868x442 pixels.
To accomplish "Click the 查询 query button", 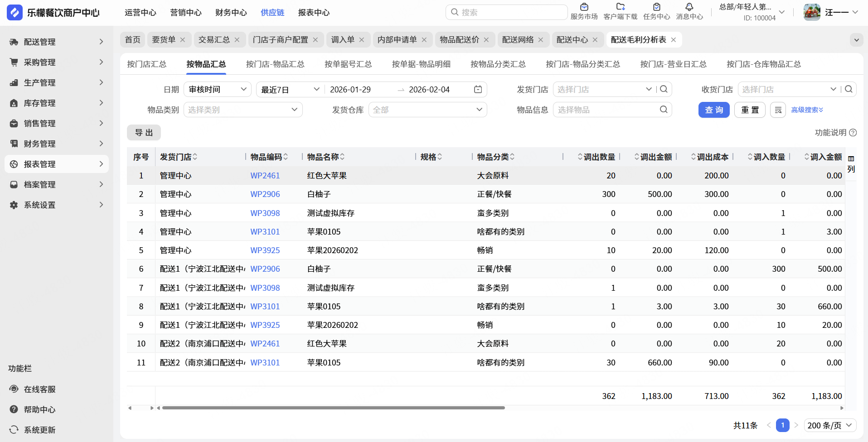I will tap(713, 110).
